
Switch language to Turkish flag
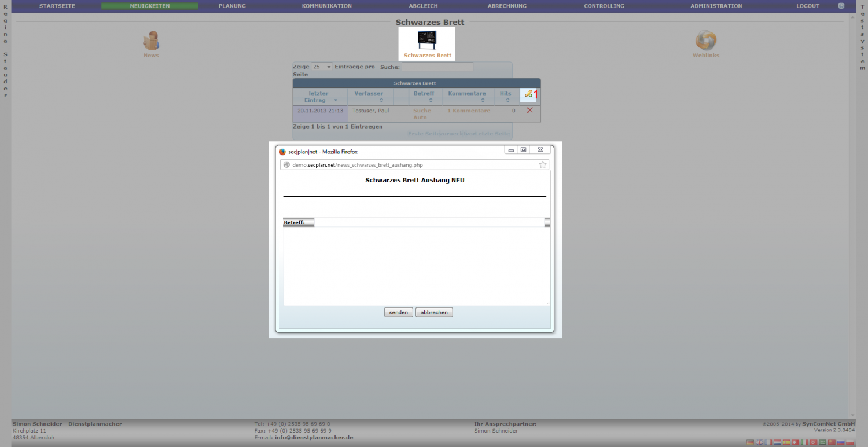(814, 442)
